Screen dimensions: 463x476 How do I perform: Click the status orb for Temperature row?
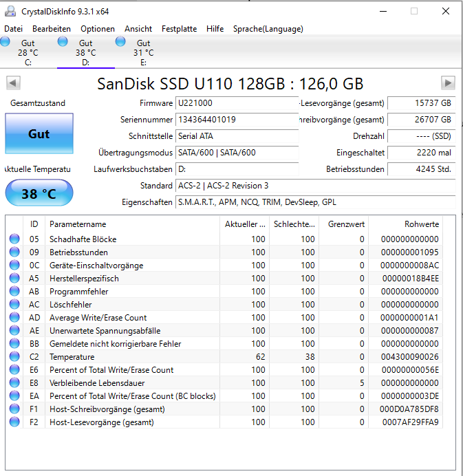tap(14, 357)
